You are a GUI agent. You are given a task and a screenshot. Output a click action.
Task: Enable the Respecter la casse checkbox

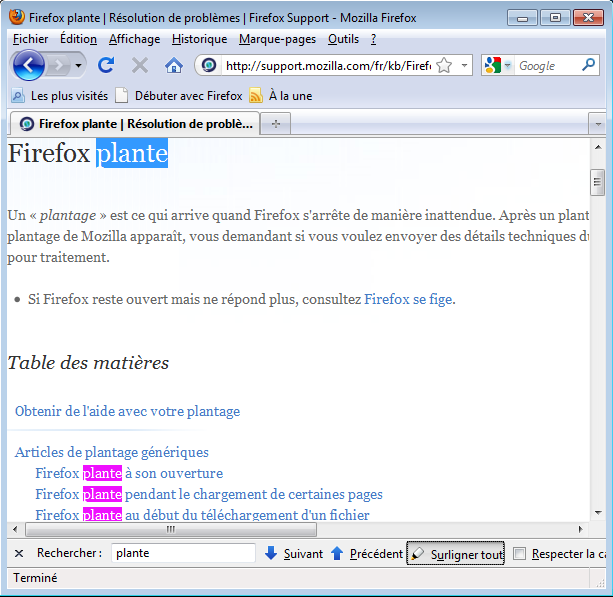coord(519,554)
